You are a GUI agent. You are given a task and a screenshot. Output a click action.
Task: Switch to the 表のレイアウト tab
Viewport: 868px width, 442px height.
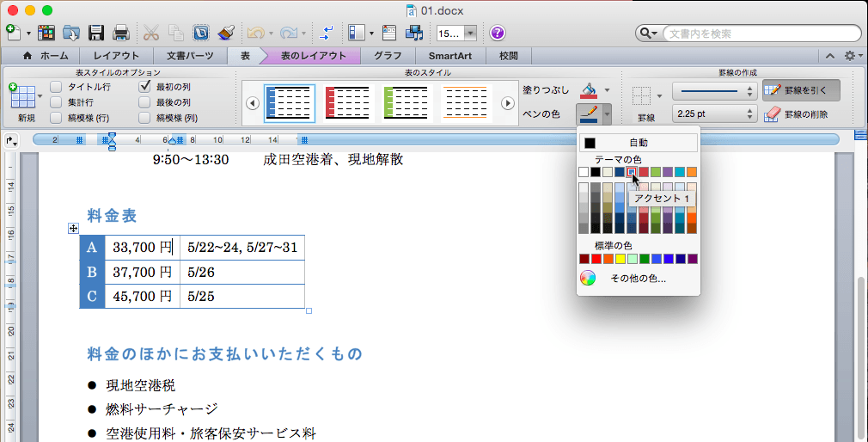pos(314,56)
